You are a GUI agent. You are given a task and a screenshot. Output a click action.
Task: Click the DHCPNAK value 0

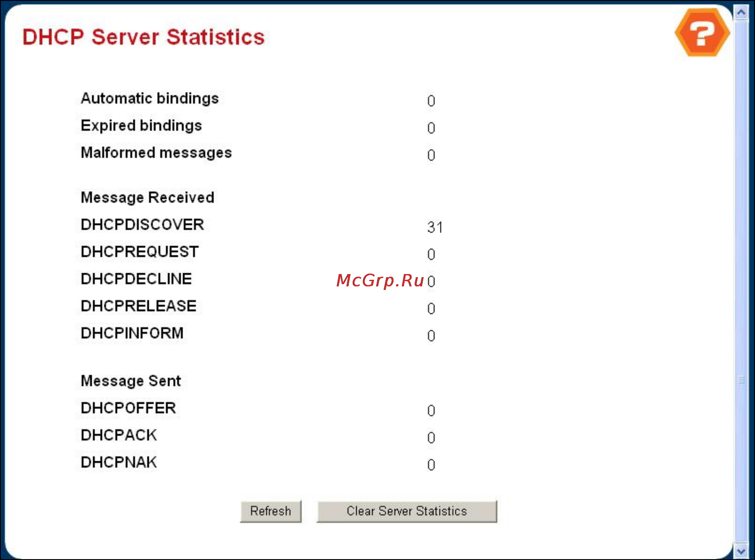431,465
